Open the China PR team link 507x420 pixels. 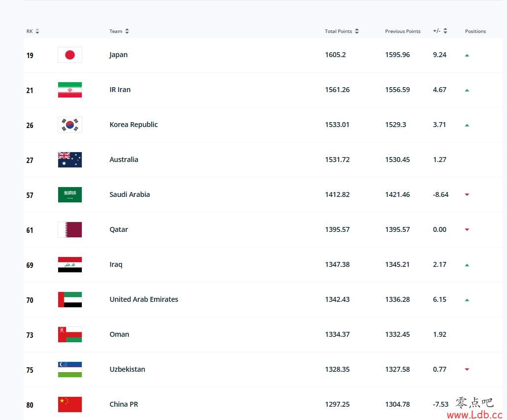point(124,404)
